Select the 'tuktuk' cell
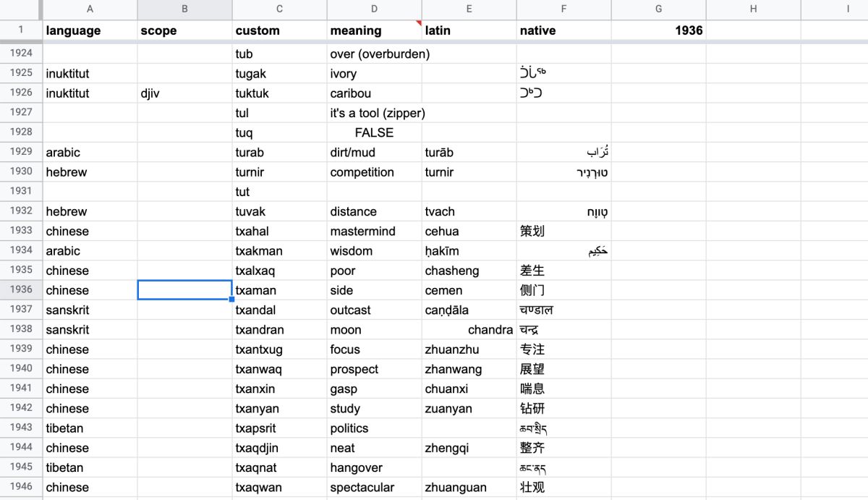Image resolution: width=868 pixels, height=500 pixels. [280, 93]
